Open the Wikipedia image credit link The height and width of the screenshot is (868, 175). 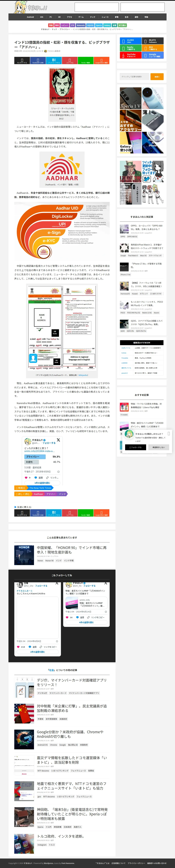pyautogui.click(x=83, y=375)
